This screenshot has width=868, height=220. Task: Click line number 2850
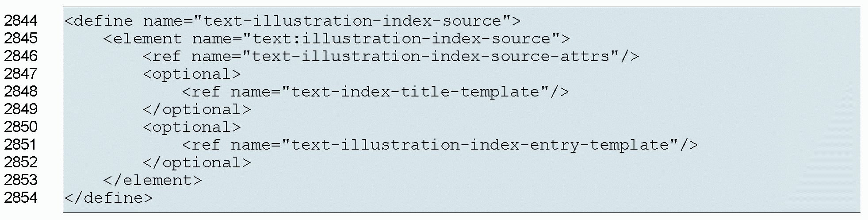(21, 127)
